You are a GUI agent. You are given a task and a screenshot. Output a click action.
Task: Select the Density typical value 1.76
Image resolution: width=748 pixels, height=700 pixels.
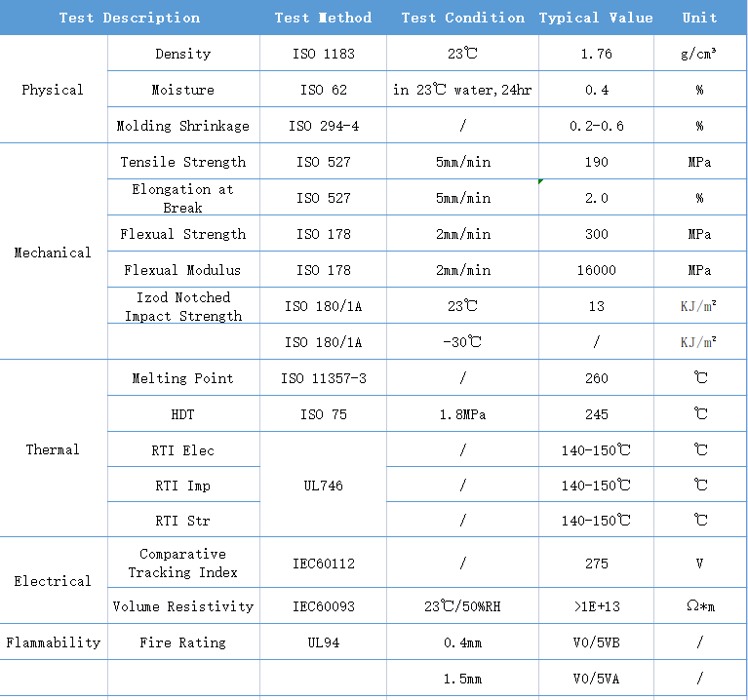pos(596,54)
